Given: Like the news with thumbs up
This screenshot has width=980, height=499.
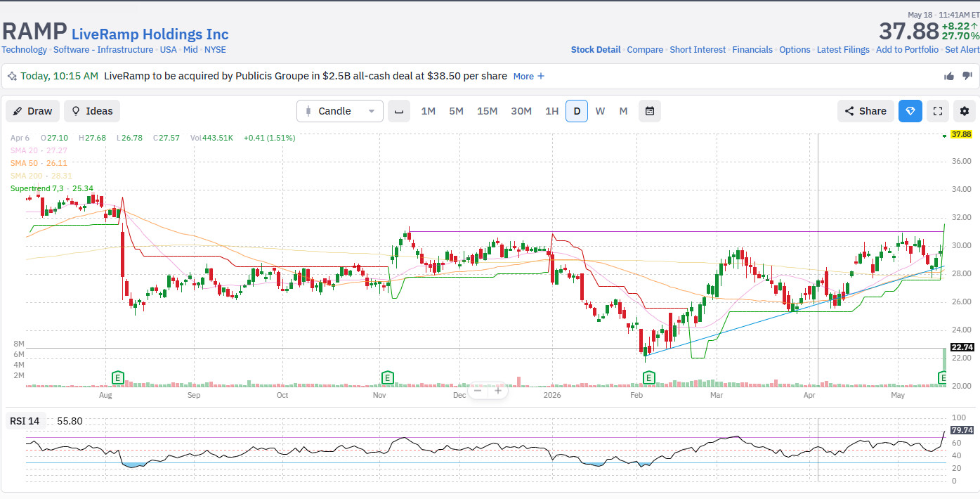Looking at the screenshot, I should pos(949,76).
